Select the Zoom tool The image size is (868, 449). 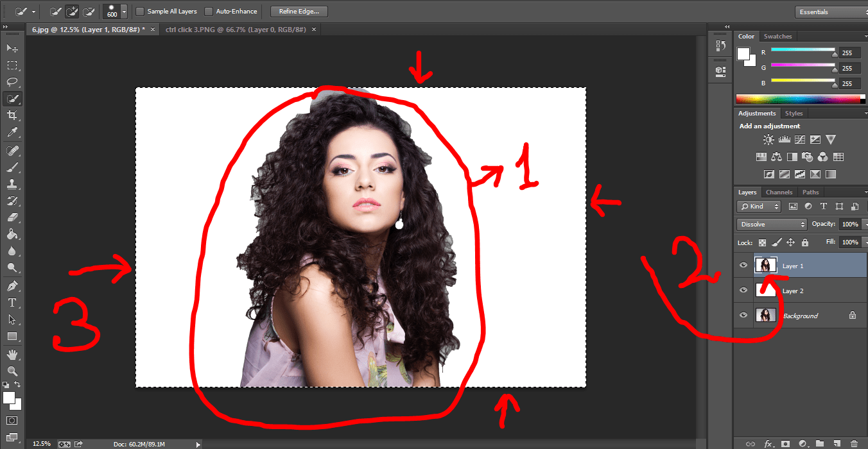[x=12, y=371]
